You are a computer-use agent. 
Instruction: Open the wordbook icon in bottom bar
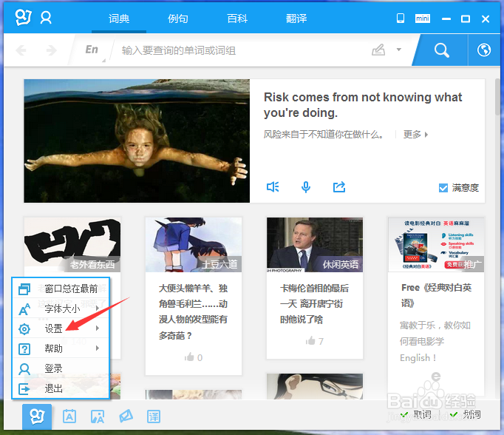click(69, 417)
